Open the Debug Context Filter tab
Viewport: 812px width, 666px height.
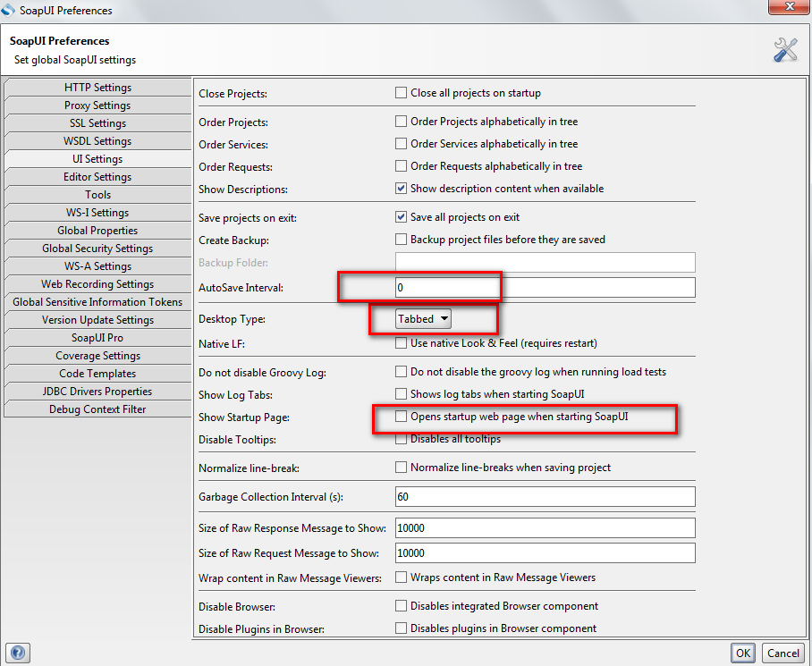click(x=97, y=409)
